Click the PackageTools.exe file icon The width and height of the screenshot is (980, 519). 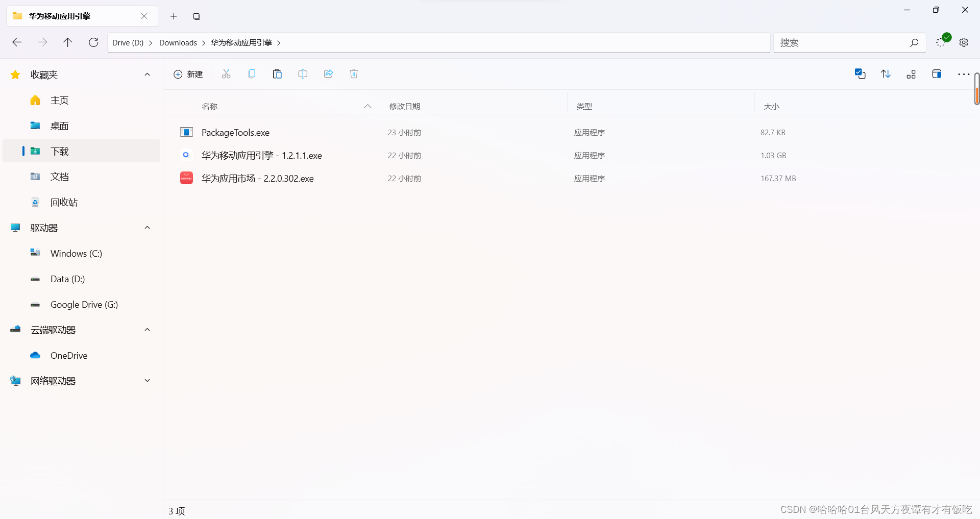click(x=186, y=132)
